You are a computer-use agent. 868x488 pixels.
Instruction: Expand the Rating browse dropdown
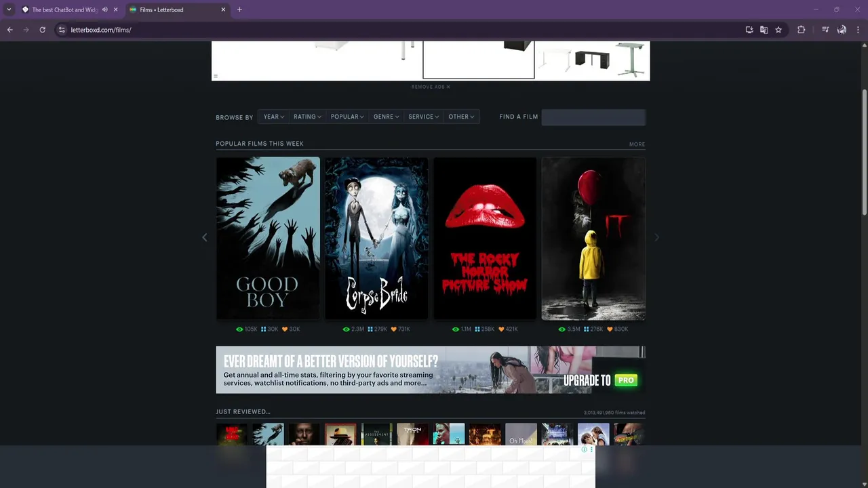(x=307, y=117)
